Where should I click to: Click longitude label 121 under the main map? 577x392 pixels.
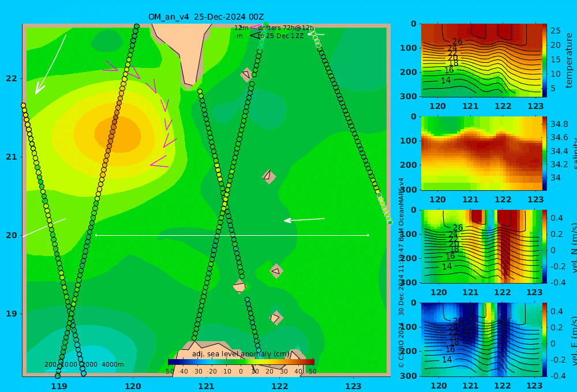[x=207, y=386]
